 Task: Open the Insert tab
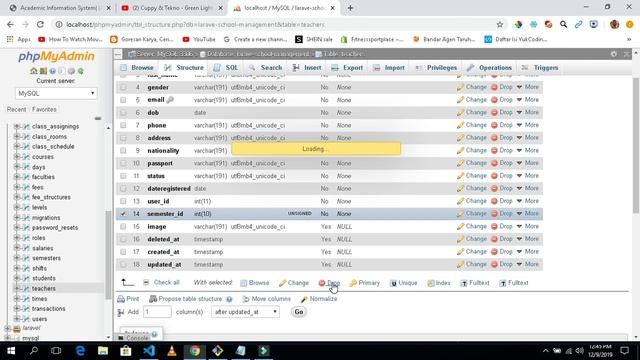click(x=307, y=68)
